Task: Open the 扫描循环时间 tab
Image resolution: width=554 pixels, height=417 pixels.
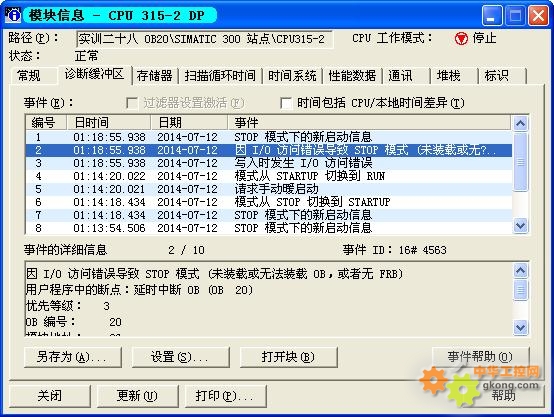Action: (220, 76)
